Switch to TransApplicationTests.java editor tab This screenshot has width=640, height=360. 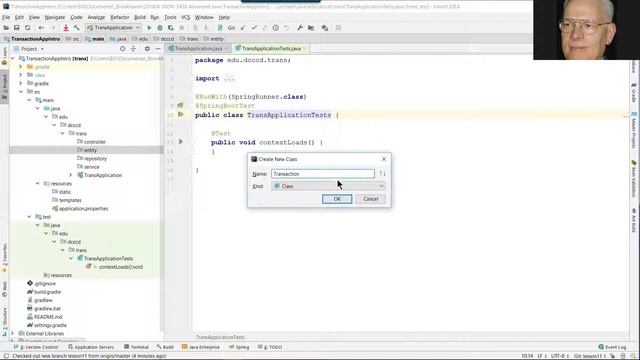[271, 49]
